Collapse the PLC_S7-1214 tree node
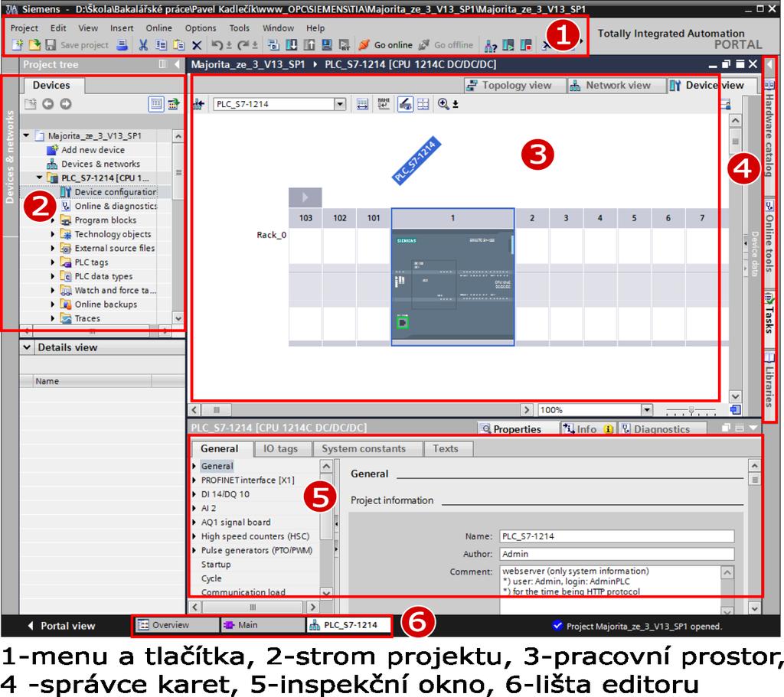This screenshot has height=697, width=784. click(x=40, y=178)
